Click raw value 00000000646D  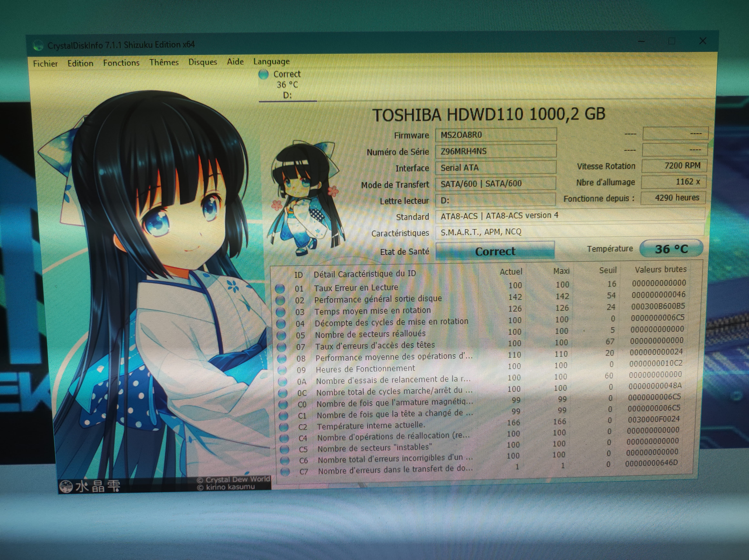coord(652,463)
